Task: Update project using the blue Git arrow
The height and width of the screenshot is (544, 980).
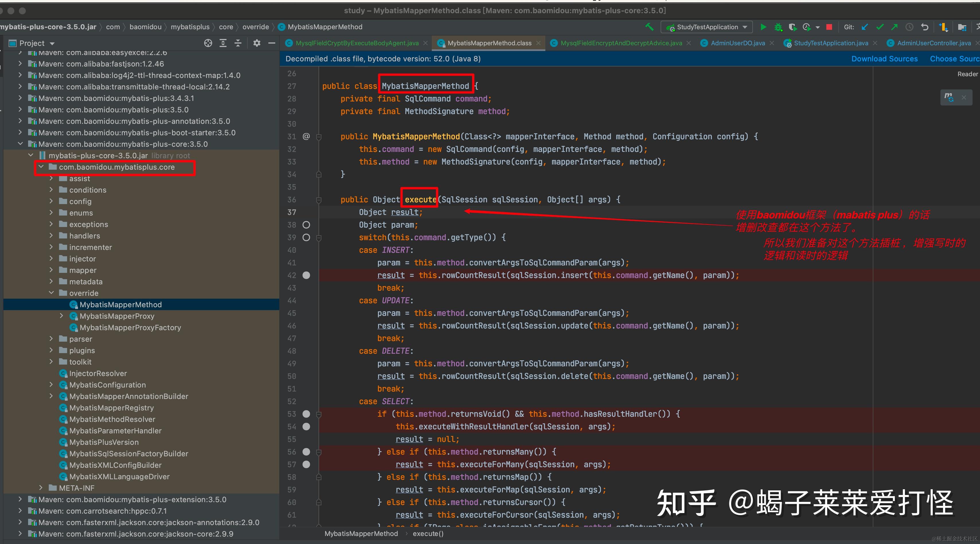Action: point(865,27)
